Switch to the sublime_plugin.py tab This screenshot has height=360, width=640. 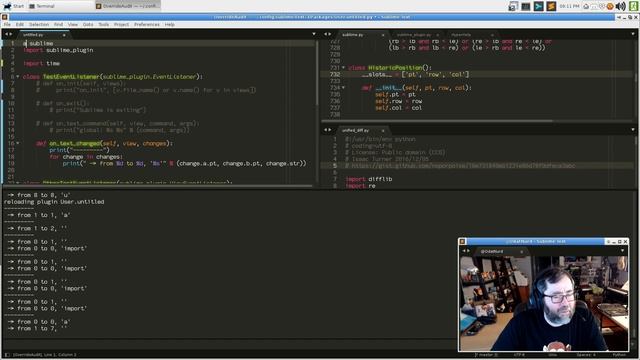416,35
